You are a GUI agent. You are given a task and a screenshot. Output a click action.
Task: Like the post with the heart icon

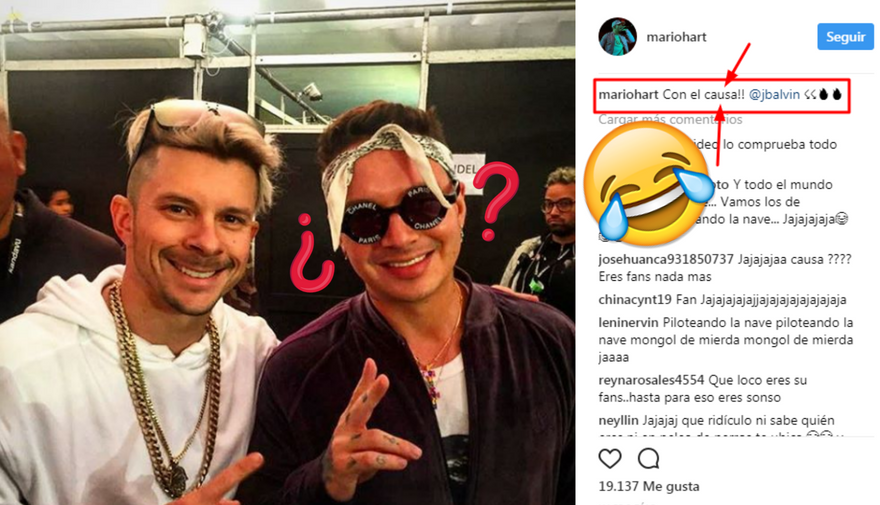click(610, 459)
